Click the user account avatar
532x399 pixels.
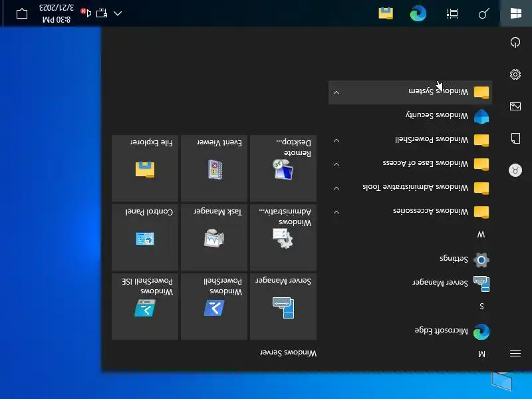click(x=515, y=170)
